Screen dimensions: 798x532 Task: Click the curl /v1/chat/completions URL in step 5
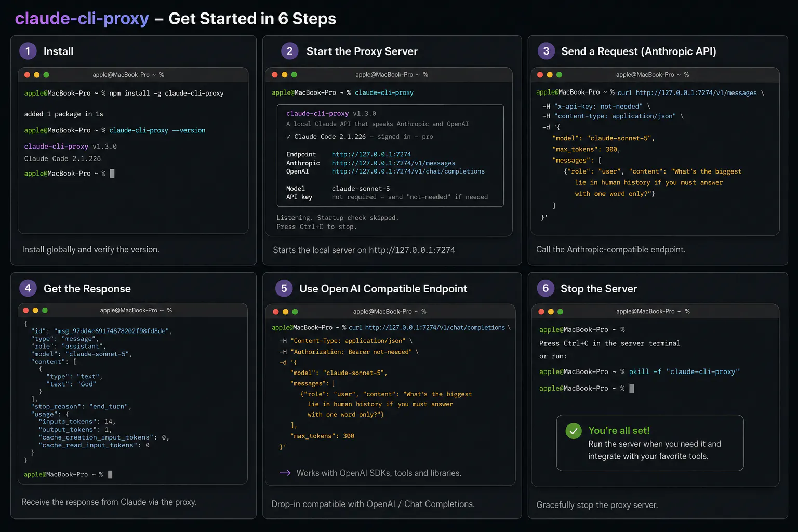click(435, 328)
